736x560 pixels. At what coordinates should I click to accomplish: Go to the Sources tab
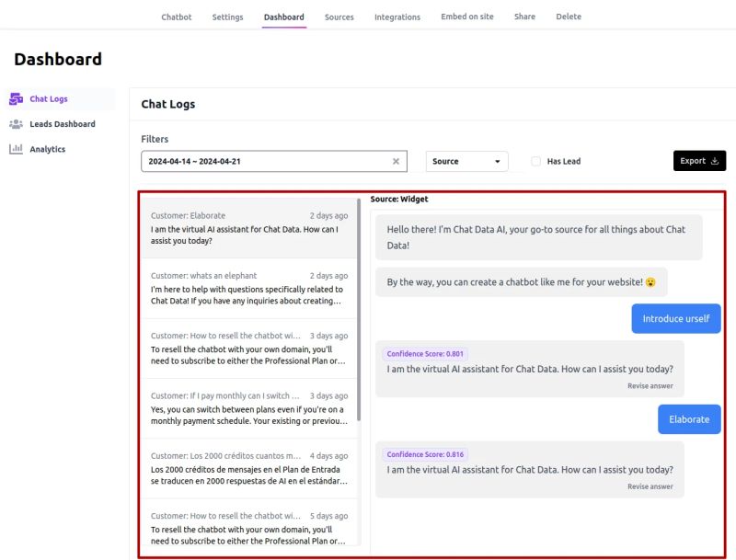(x=339, y=17)
